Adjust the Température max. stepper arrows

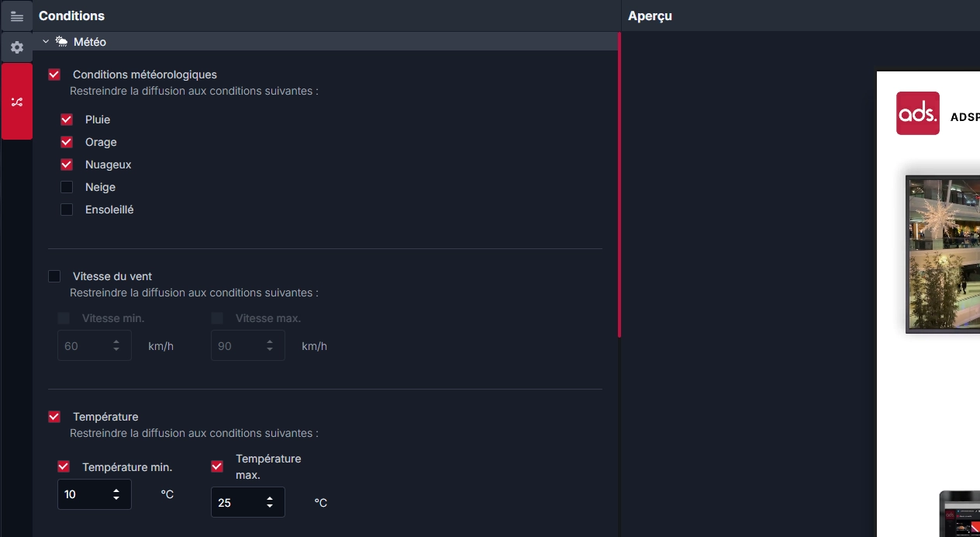[270, 502]
